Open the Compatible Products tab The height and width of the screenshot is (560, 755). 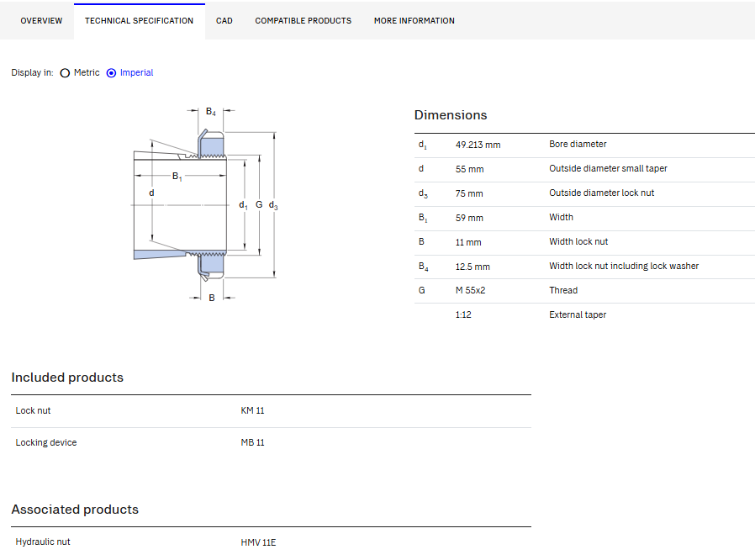click(x=304, y=21)
